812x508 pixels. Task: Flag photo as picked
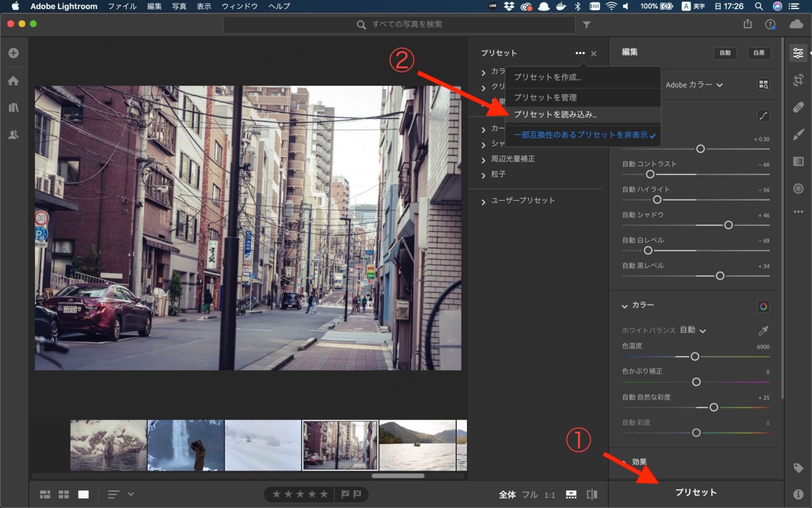click(345, 494)
